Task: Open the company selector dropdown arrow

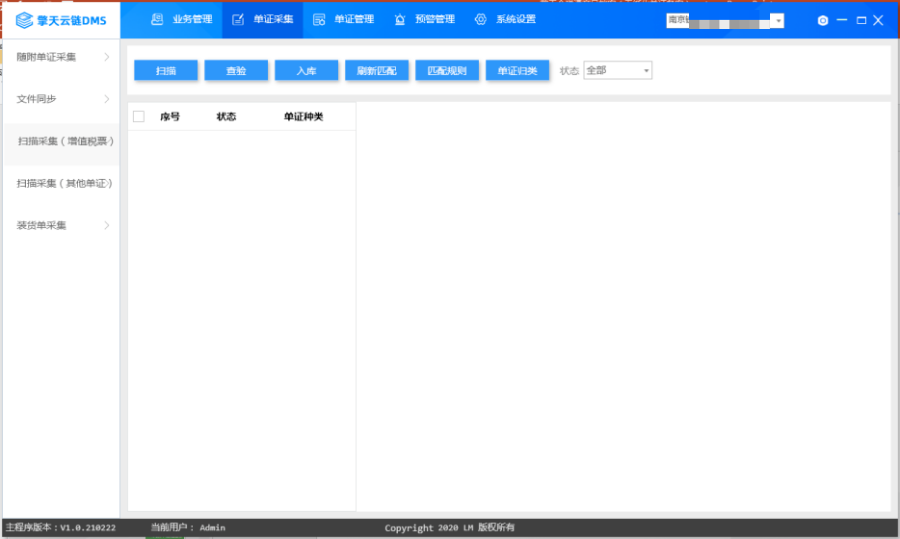Action: [778, 21]
